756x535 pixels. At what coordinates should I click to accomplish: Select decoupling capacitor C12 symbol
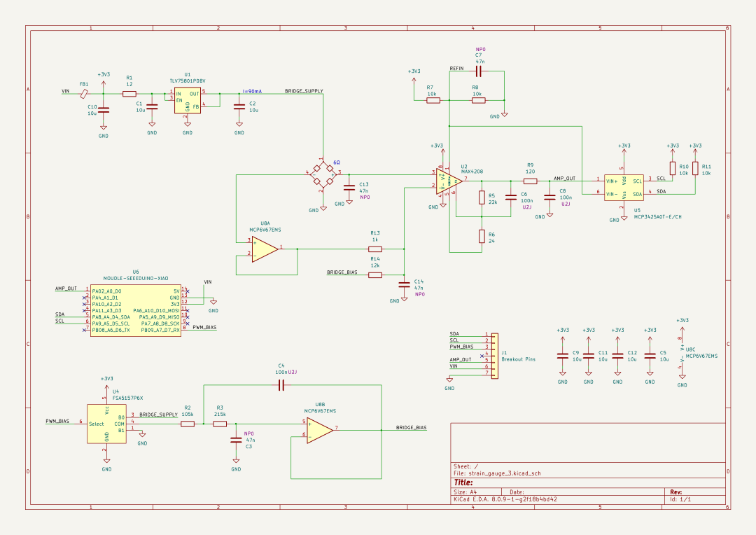617,356
